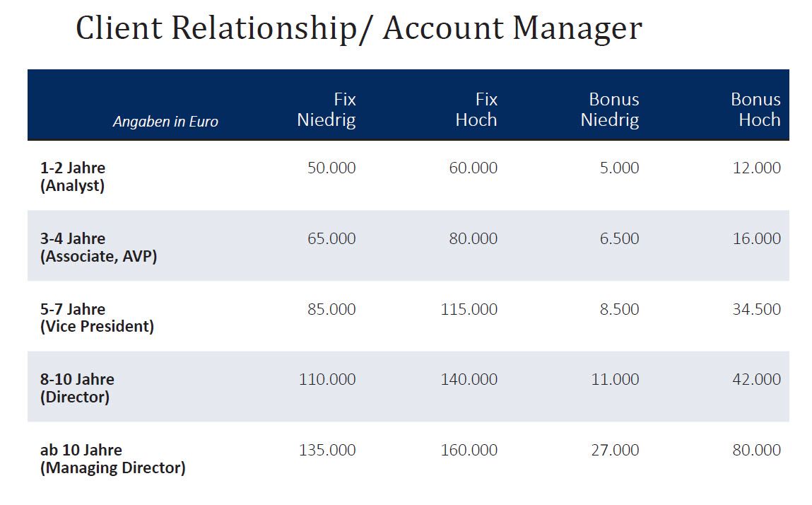Select the Director Bonus Hoch value 42.000
This screenshot has width=812, height=505.
click(x=757, y=380)
